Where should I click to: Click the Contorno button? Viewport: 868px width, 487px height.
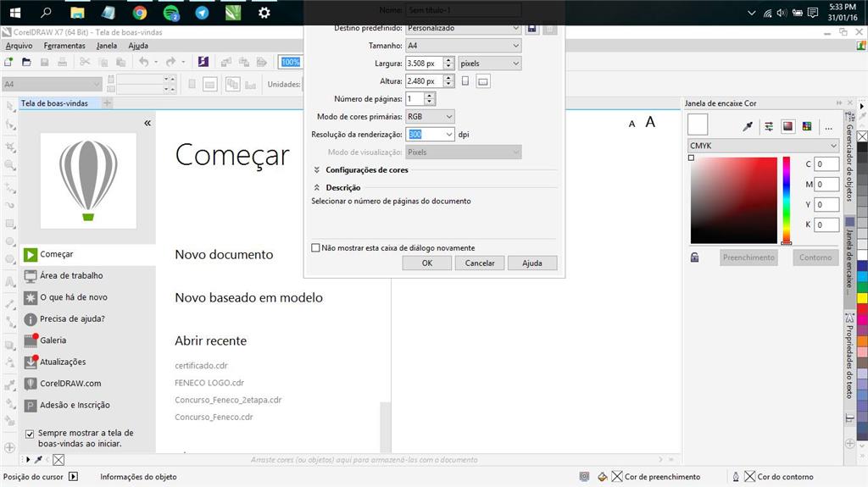(815, 257)
